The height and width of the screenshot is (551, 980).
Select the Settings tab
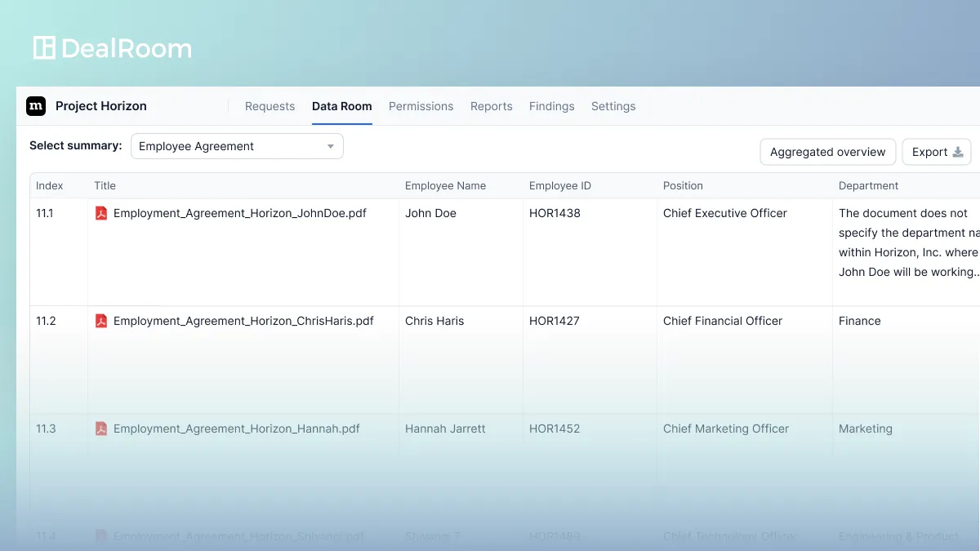point(613,106)
